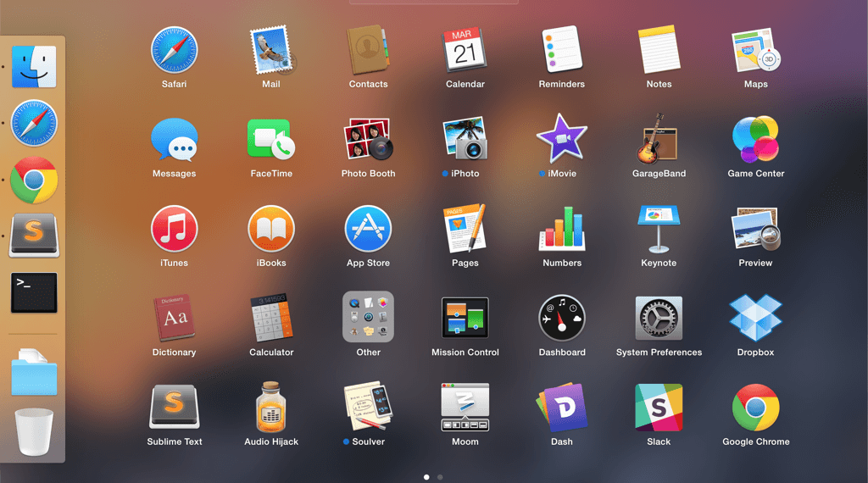Switch to second Launchpad page dot
This screenshot has width=868, height=483.
[440, 477]
